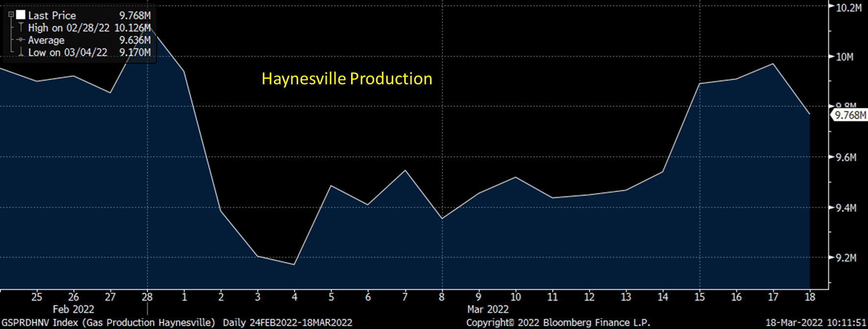868x329 pixels.
Task: Click the 'Feb 2022' month label
Action: click(x=74, y=309)
